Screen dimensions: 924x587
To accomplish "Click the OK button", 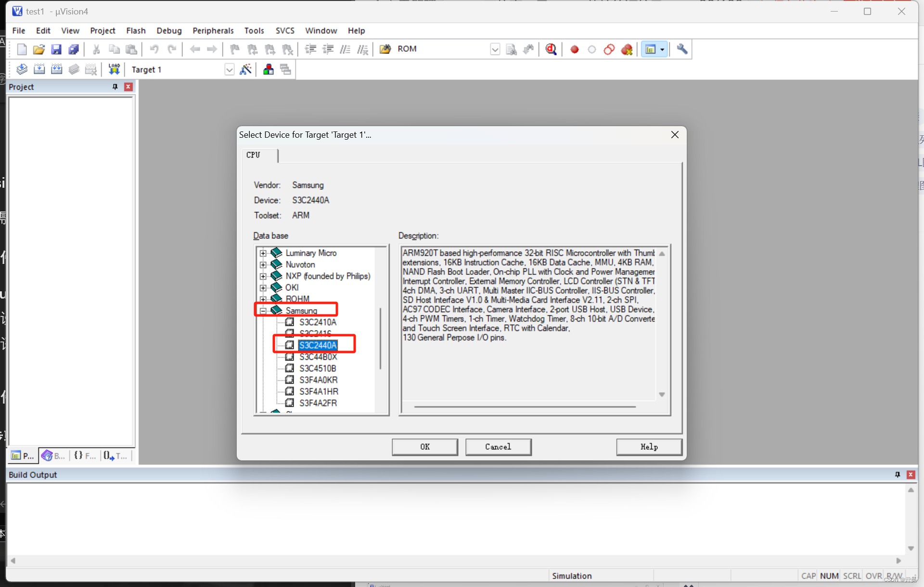I will 425,447.
